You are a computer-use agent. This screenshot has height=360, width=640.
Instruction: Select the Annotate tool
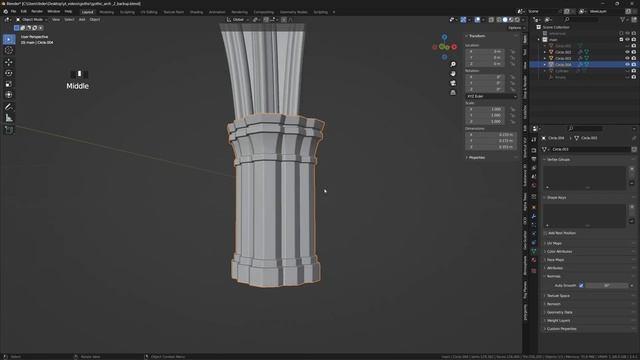(9, 107)
